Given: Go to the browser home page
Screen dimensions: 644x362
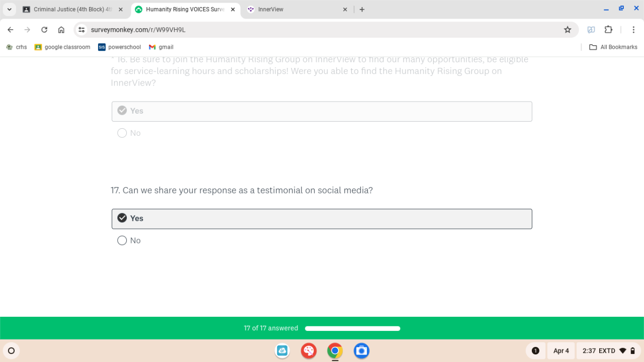Looking at the screenshot, I should click(61, 30).
